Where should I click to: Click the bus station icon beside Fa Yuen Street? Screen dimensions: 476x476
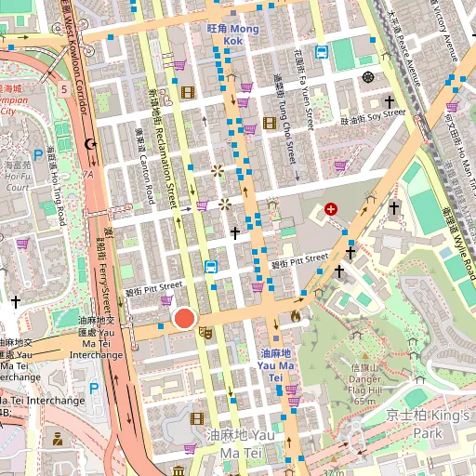click(322, 52)
